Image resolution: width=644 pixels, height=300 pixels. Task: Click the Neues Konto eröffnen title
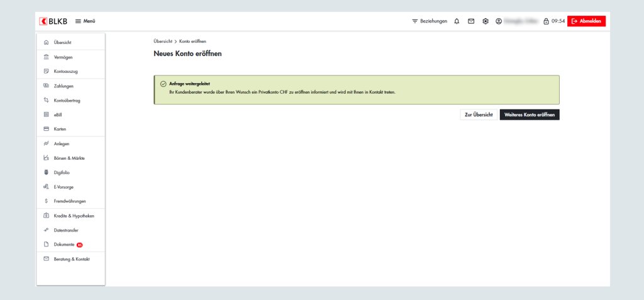coord(187,54)
